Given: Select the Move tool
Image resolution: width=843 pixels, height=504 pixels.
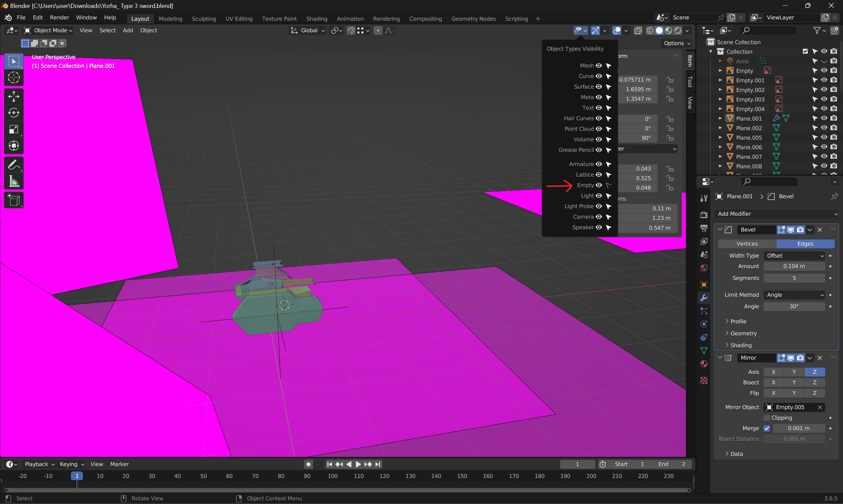Looking at the screenshot, I should tap(14, 97).
